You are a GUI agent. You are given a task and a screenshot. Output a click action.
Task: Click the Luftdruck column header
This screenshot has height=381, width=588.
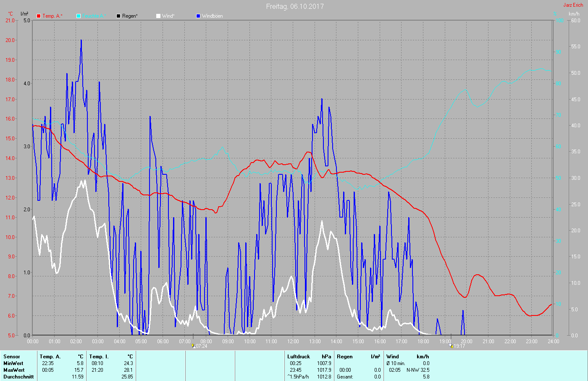298,357
